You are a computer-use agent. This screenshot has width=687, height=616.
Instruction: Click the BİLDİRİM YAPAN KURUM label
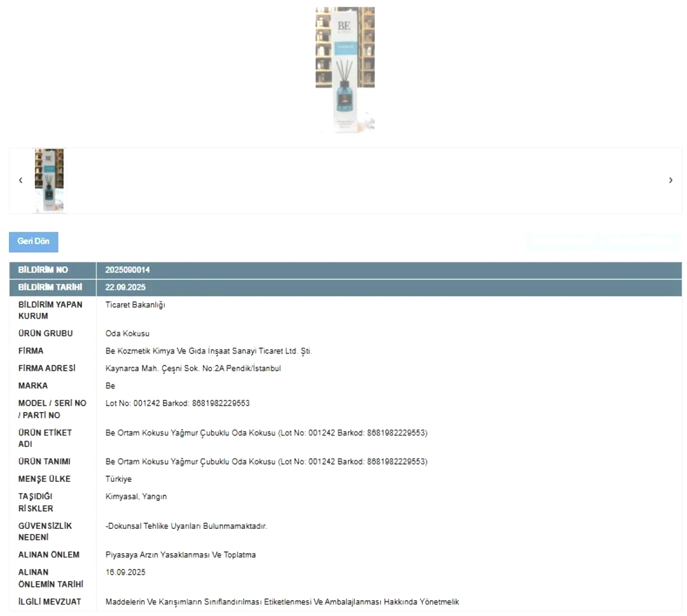(50, 310)
